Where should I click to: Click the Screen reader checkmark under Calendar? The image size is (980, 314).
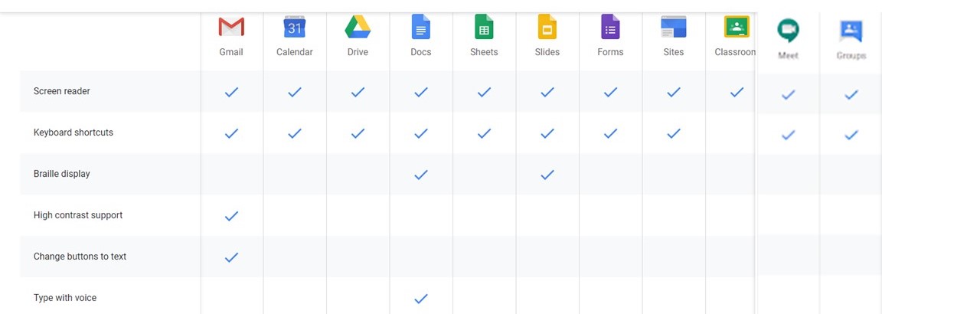[295, 92]
